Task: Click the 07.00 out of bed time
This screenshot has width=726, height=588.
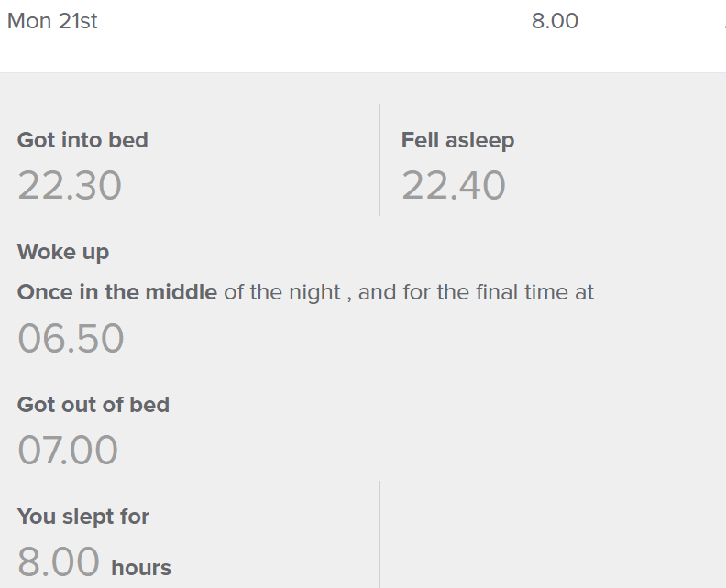Action: [68, 451]
